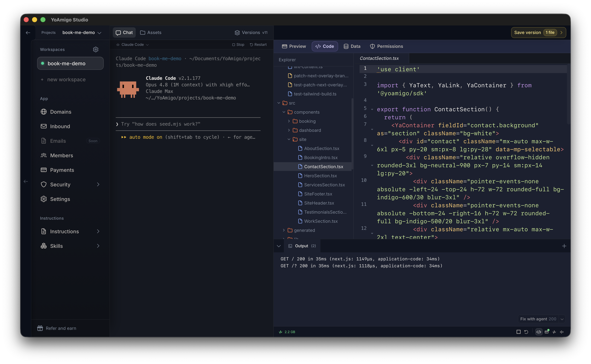
Task: Click the stop square icon in status bar
Action: click(x=518, y=332)
